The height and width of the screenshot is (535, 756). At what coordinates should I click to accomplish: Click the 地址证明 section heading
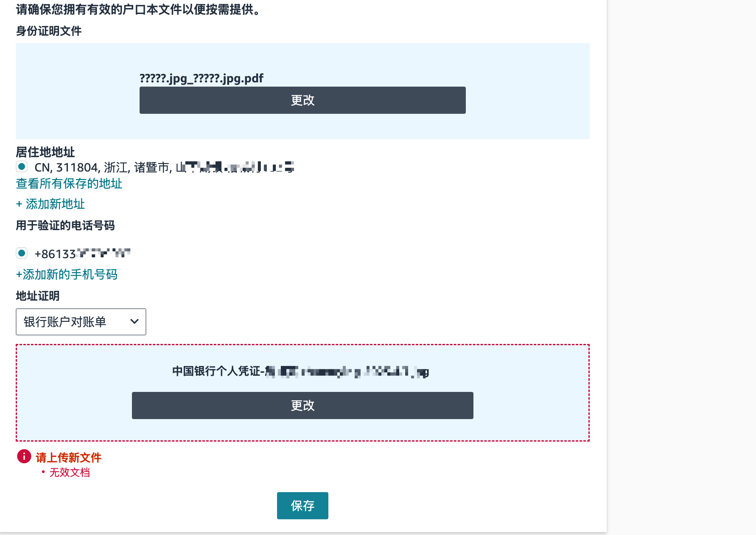tap(38, 296)
